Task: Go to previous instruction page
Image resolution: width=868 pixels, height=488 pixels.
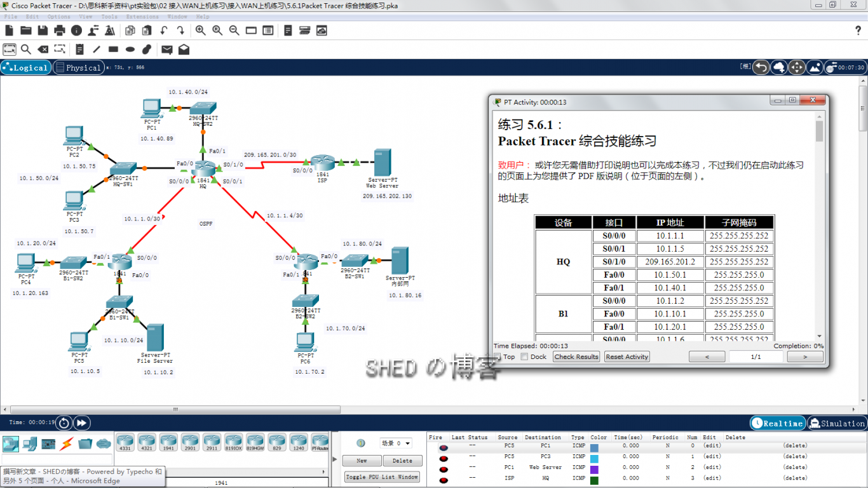Action: pos(707,356)
